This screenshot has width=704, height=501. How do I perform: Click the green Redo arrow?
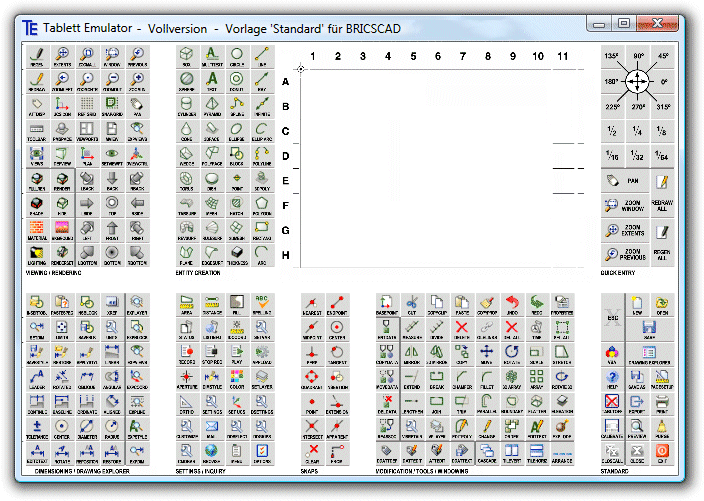pyautogui.click(x=537, y=305)
